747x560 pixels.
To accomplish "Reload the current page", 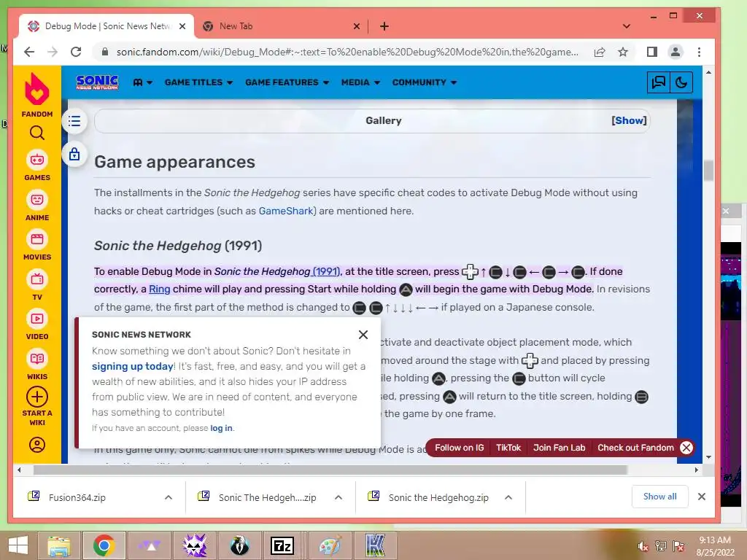I will pos(76,52).
